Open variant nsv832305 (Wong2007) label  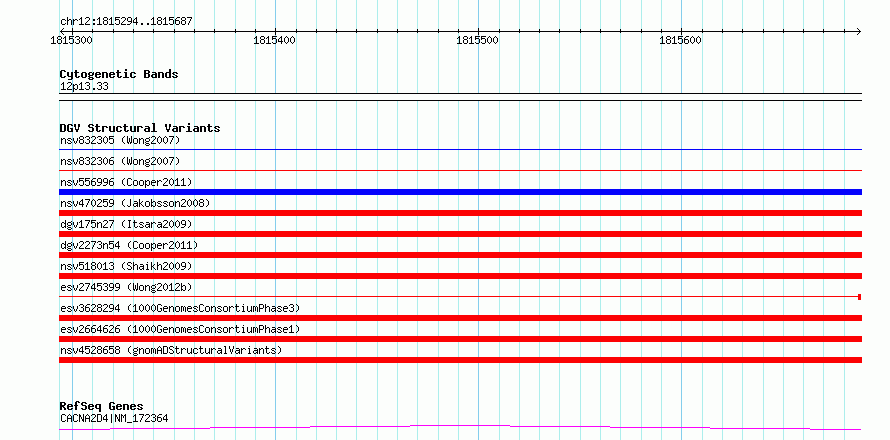tap(120, 140)
